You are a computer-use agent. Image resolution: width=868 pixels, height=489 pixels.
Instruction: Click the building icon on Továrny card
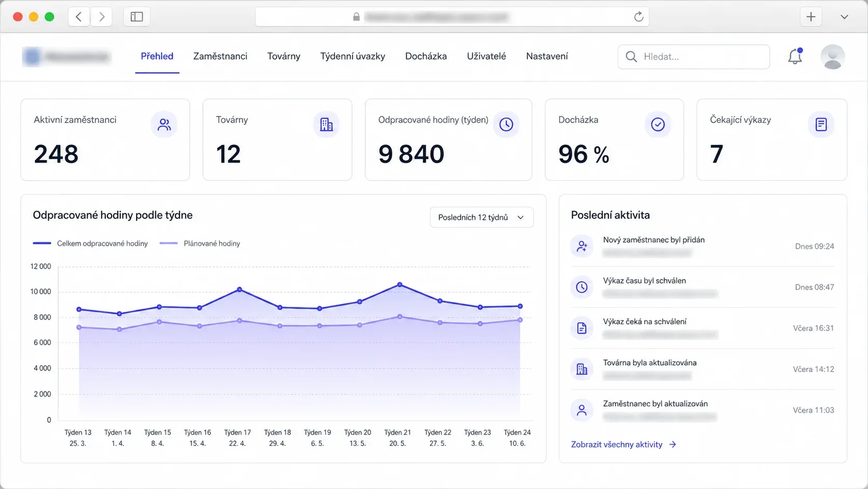(x=327, y=125)
